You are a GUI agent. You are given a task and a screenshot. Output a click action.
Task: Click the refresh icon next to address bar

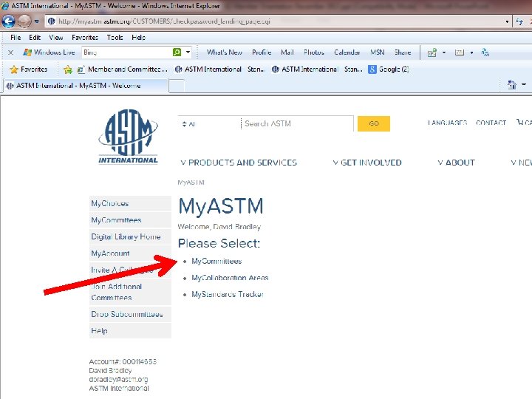coord(519,21)
